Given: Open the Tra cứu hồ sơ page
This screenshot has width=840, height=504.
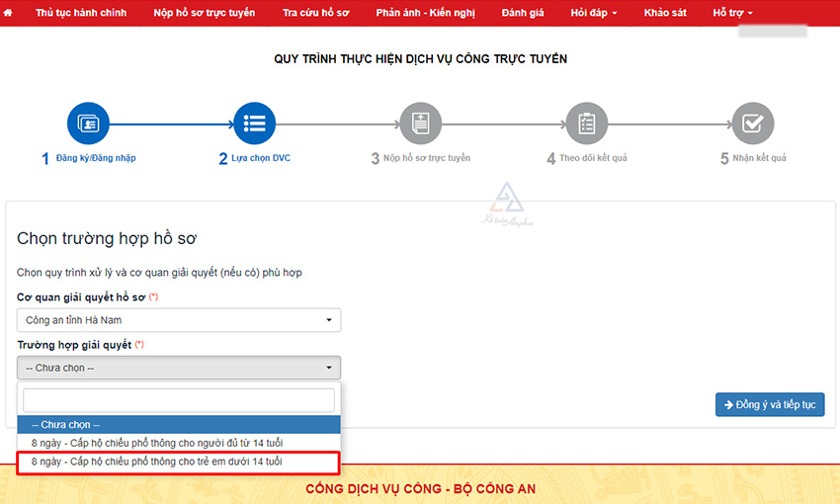Looking at the screenshot, I should pos(315,13).
